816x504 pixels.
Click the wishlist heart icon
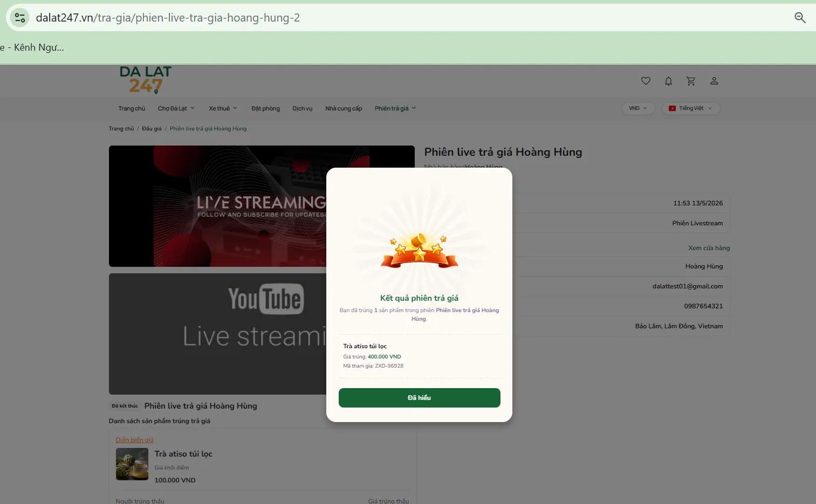coord(646,81)
